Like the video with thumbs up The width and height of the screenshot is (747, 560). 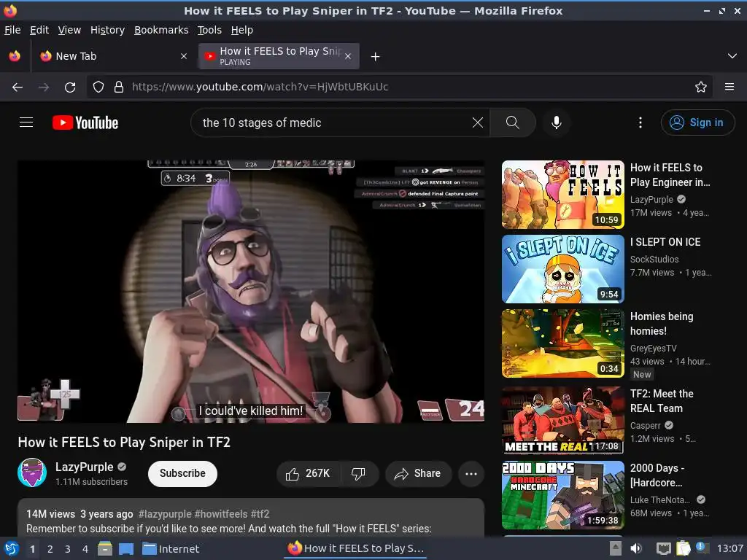point(309,473)
